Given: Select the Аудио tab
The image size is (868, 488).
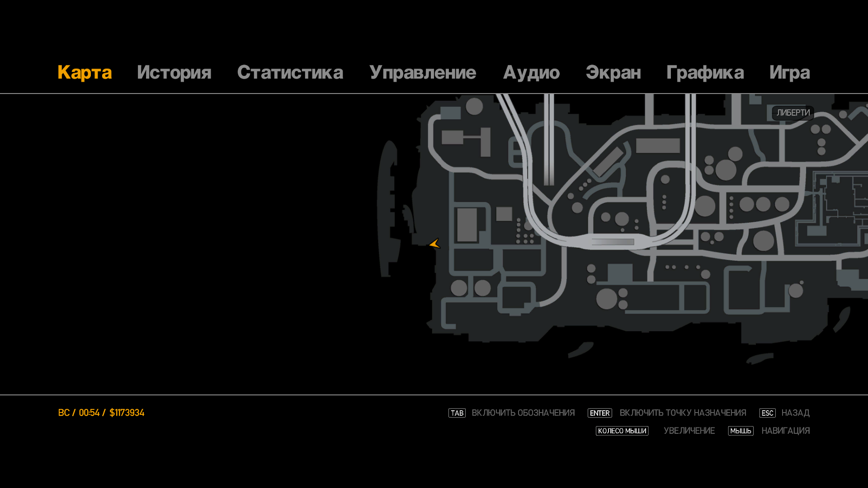Looking at the screenshot, I should point(531,73).
